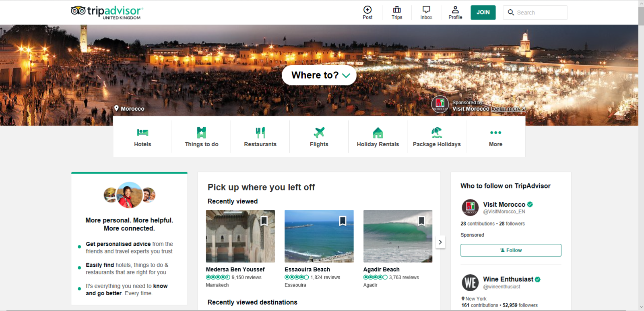Click New York location pin icon

[463, 299]
